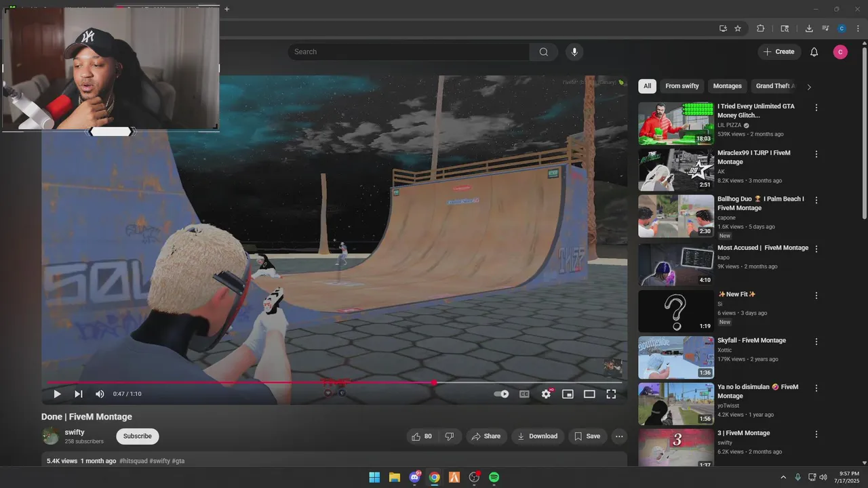Open swifty channel avatar
This screenshot has height=488, width=868.
[x=51, y=436]
